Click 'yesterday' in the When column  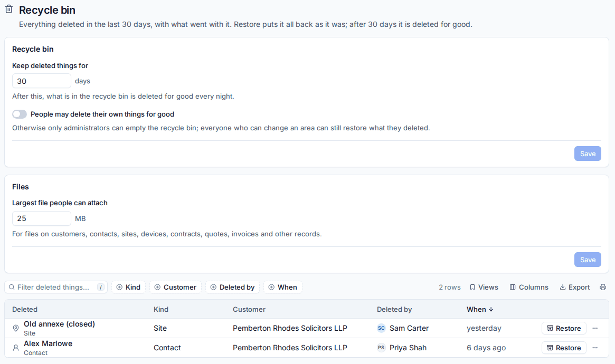[484, 328]
